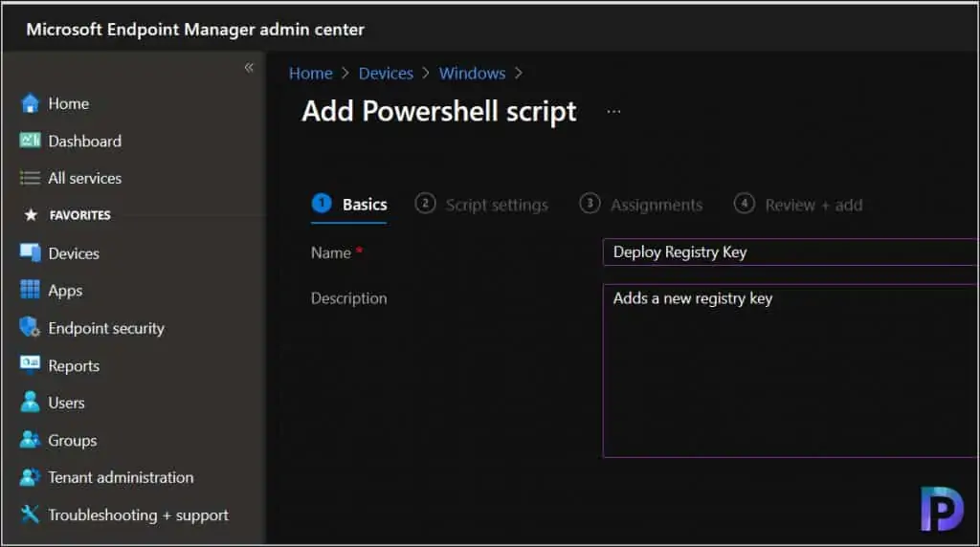Open Endpoint security in the sidebar
The height and width of the screenshot is (547, 980).
click(x=106, y=328)
